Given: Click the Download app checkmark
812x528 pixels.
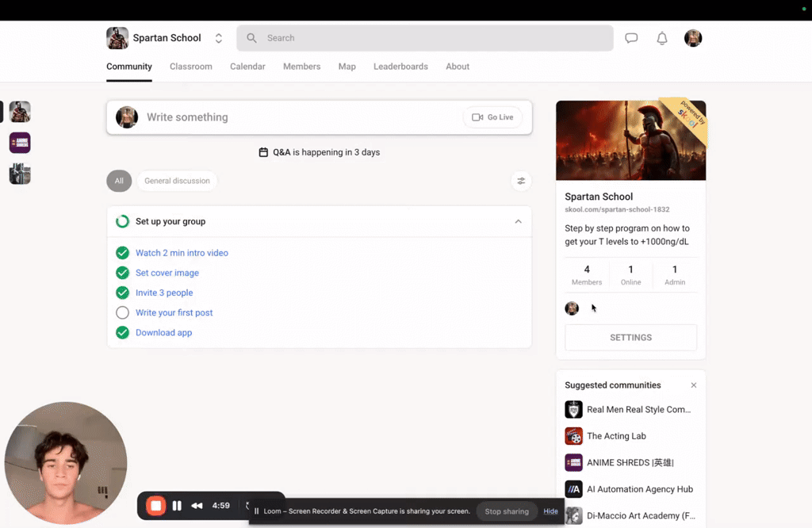Looking at the screenshot, I should tap(122, 333).
